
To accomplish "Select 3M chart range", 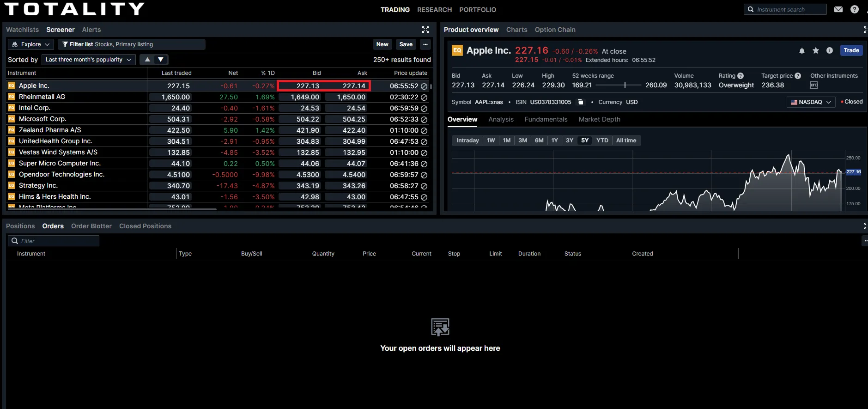I will pos(522,140).
